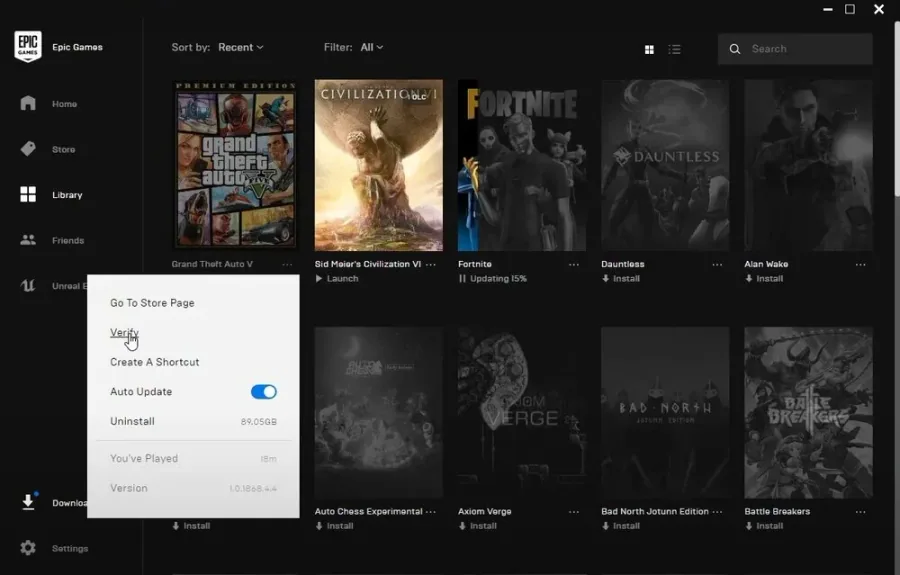The width and height of the screenshot is (900, 575).
Task: Open three-dot options for Dauntless
Action: [x=717, y=265]
